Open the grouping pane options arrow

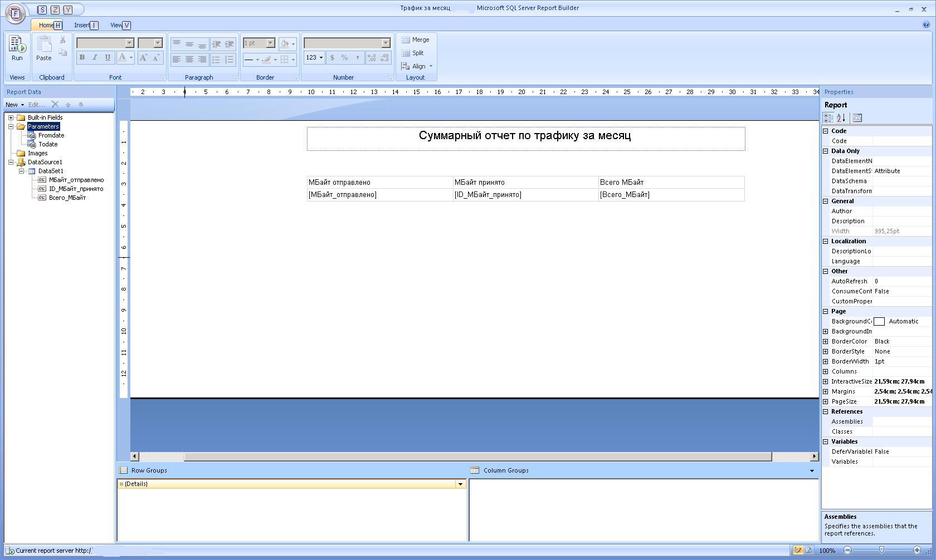(812, 471)
